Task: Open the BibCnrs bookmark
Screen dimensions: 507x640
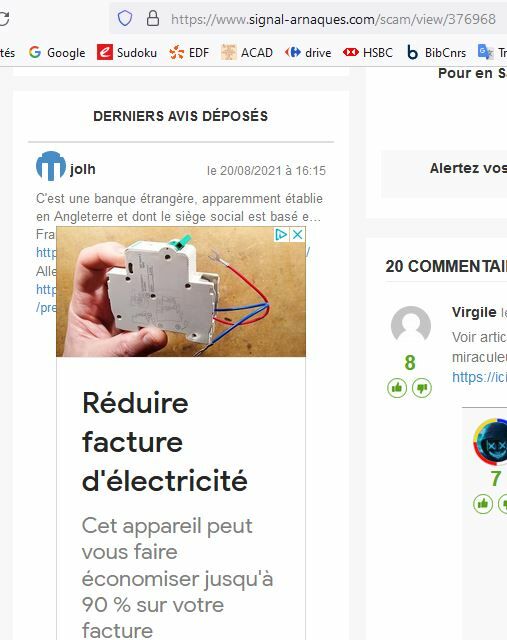Action: [x=436, y=53]
